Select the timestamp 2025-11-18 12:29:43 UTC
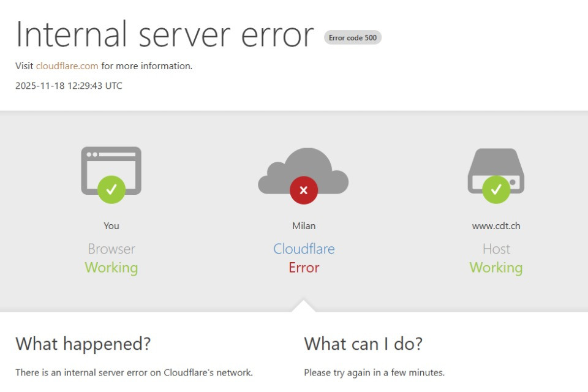The width and height of the screenshot is (588, 392). 69,85
